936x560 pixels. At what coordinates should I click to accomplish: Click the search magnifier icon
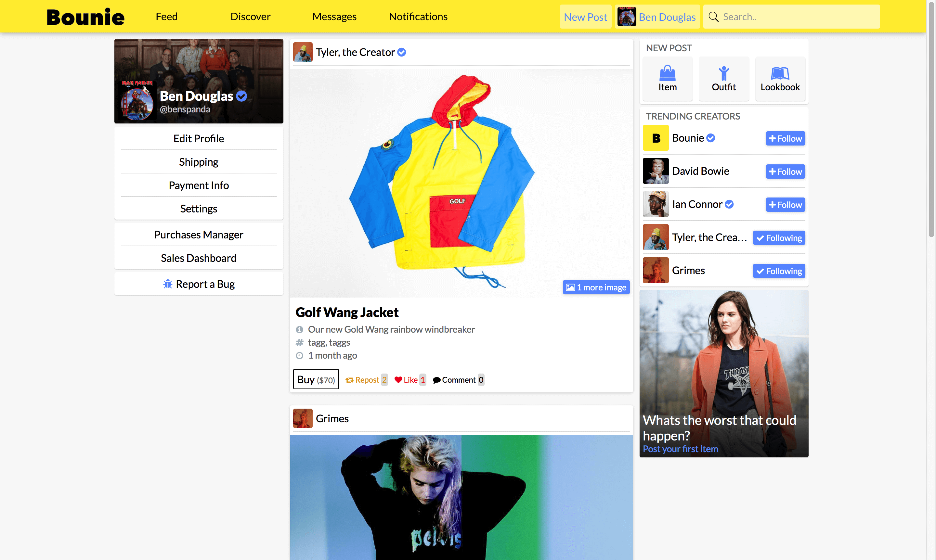tap(713, 17)
